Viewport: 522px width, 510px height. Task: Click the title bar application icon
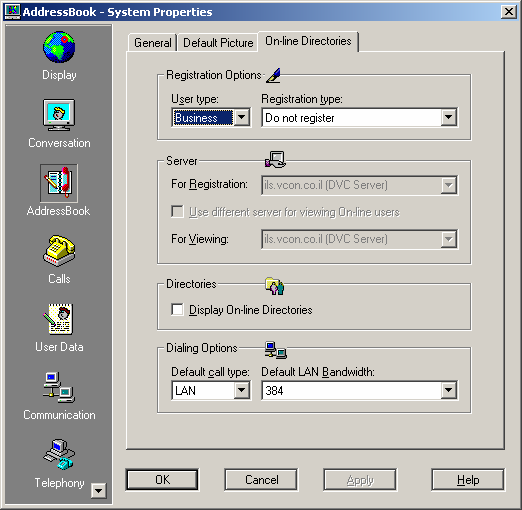[x=12, y=12]
